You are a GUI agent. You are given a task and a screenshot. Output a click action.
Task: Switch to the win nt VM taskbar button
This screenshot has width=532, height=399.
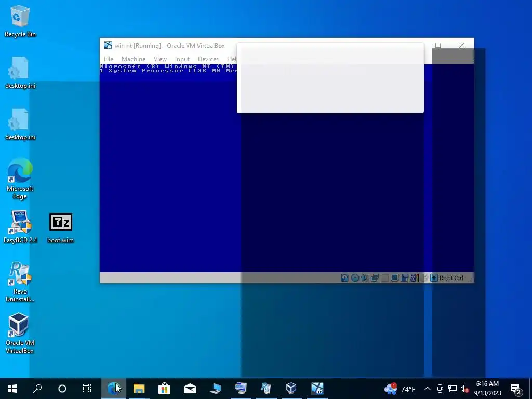point(317,389)
